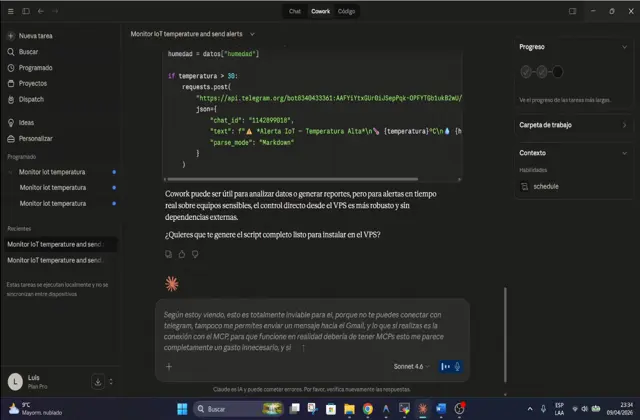This screenshot has width=640, height=420.
Task: Copy the response with the copy icon
Action: point(168,254)
